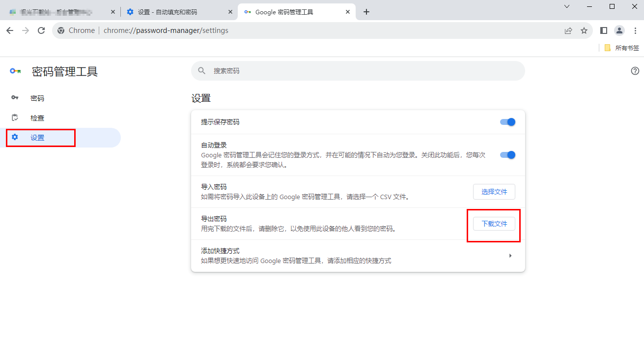644x354 pixels.
Task: Click 下载文件 to export passwords
Action: [494, 224]
